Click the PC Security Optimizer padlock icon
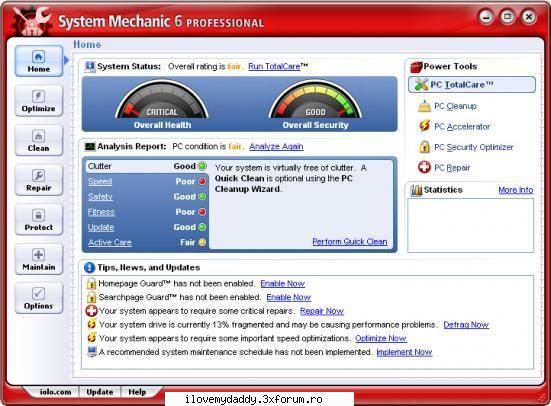The image size is (551, 406). [424, 147]
